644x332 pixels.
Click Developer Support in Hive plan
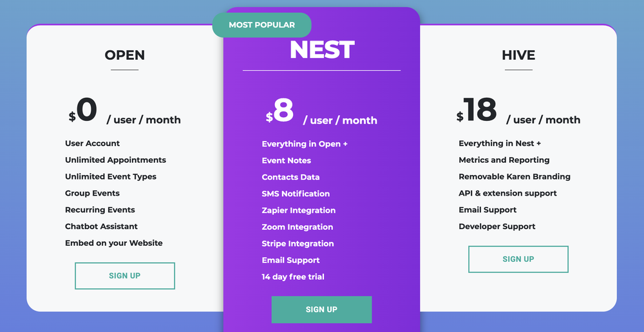pyautogui.click(x=497, y=226)
